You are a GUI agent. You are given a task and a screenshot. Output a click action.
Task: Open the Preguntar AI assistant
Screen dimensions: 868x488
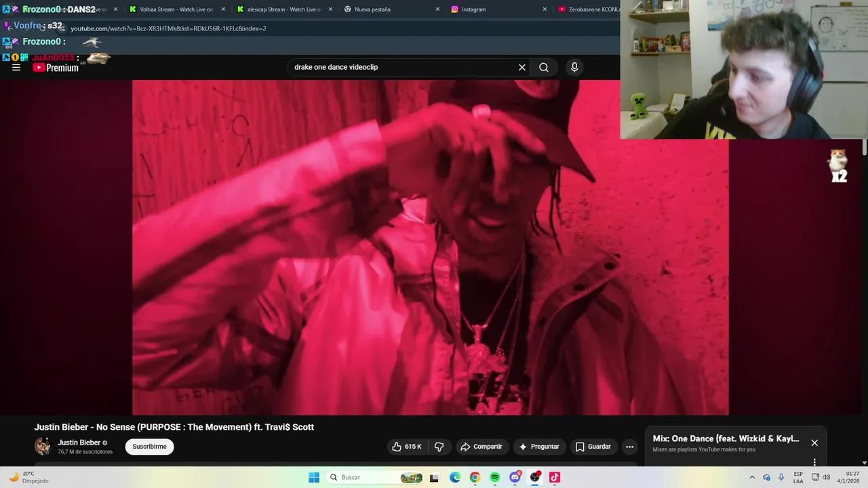539,447
